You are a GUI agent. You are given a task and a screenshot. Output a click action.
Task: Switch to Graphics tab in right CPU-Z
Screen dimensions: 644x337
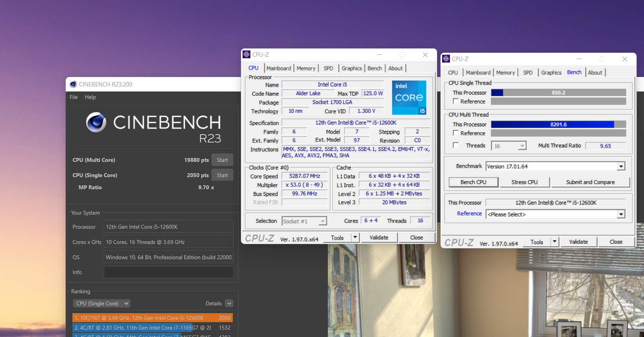tap(551, 72)
